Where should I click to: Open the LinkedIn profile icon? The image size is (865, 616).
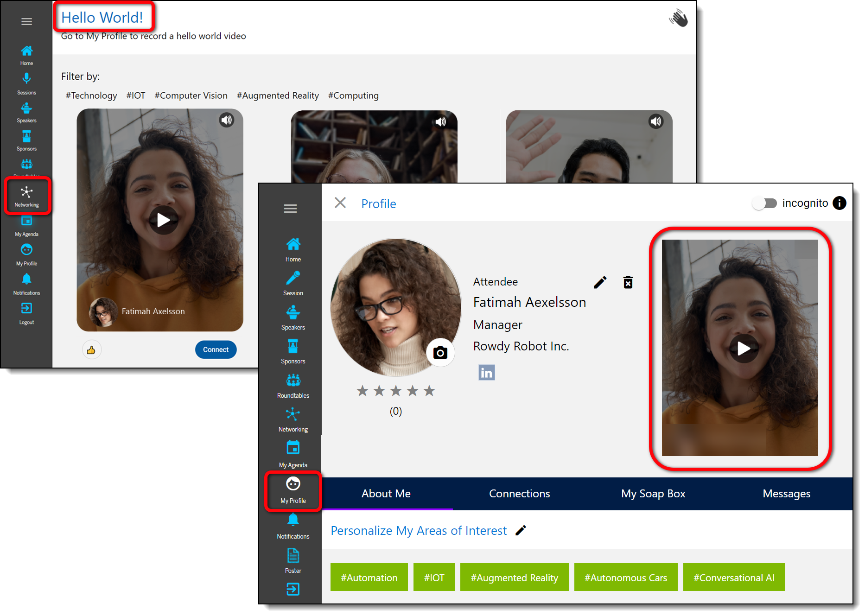click(486, 373)
